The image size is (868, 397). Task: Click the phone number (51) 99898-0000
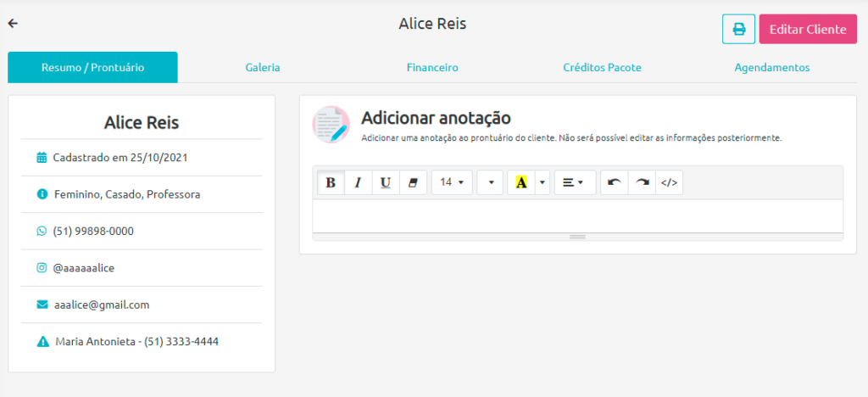93,232
